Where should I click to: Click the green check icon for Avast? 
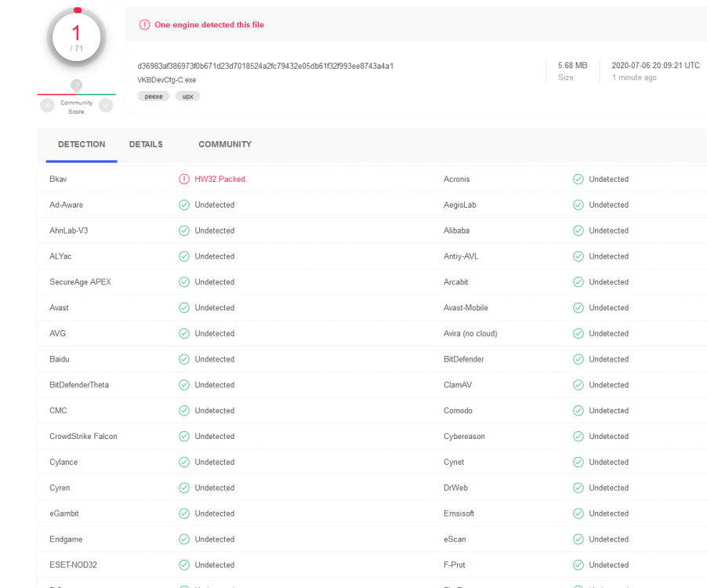click(x=184, y=308)
